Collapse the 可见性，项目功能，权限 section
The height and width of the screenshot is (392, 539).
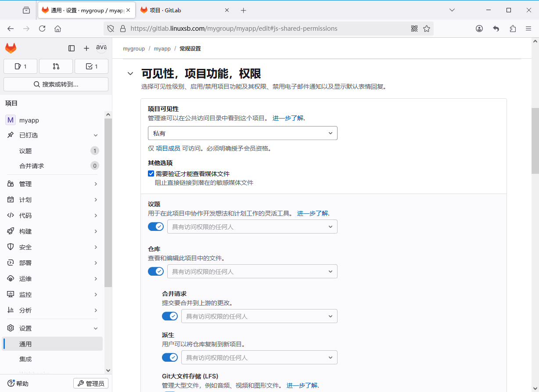(130, 73)
